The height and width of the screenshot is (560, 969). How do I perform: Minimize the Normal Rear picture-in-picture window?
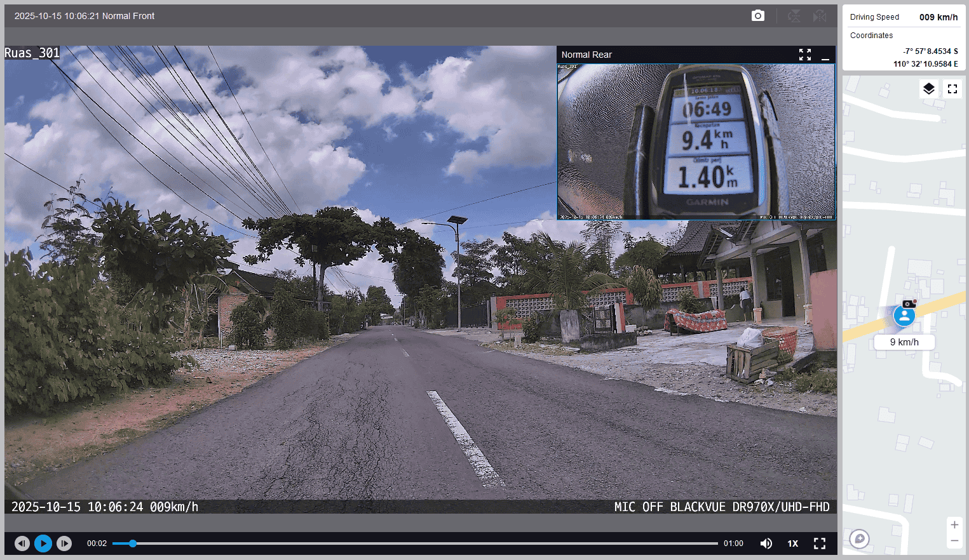[x=825, y=55]
